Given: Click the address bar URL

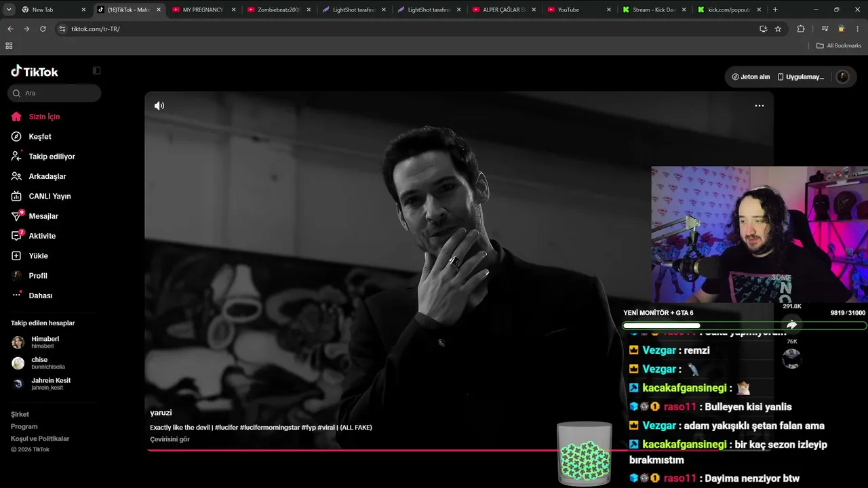Looking at the screenshot, I should 96,29.
